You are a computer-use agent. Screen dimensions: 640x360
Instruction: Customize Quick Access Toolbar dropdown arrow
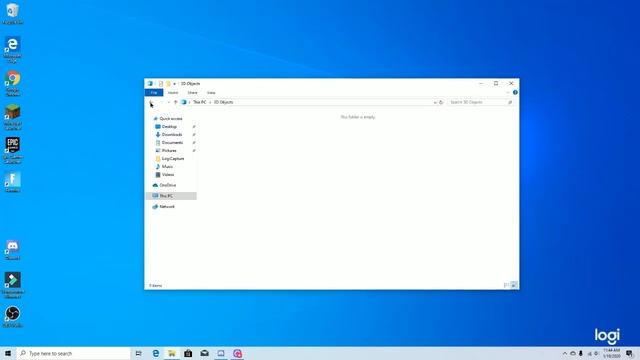point(174,84)
